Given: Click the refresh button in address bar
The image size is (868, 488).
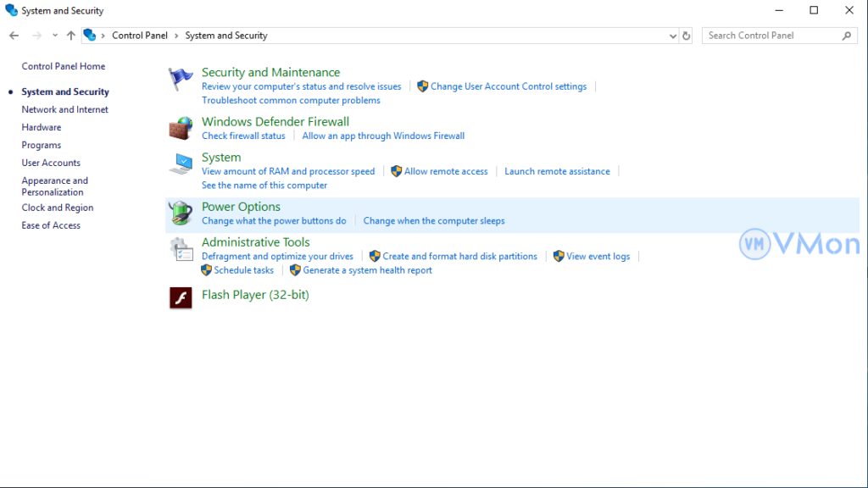Looking at the screenshot, I should click(x=687, y=36).
